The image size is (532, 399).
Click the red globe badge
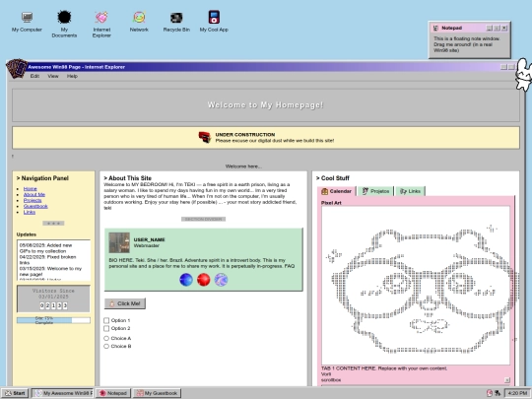click(204, 280)
